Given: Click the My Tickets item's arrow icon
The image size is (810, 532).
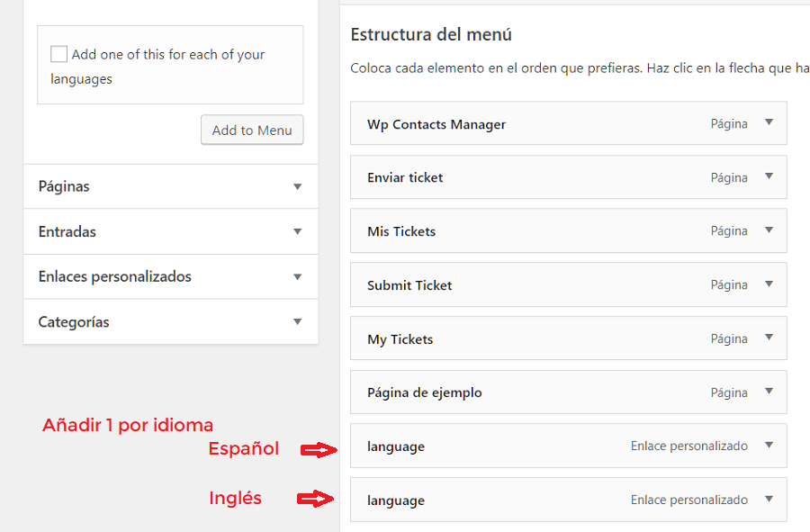Looking at the screenshot, I should 769,338.
